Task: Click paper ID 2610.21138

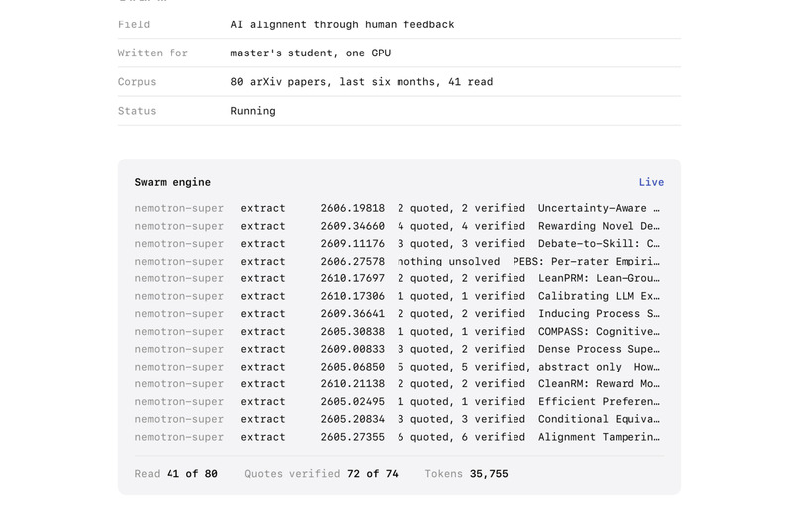Action: [353, 383]
